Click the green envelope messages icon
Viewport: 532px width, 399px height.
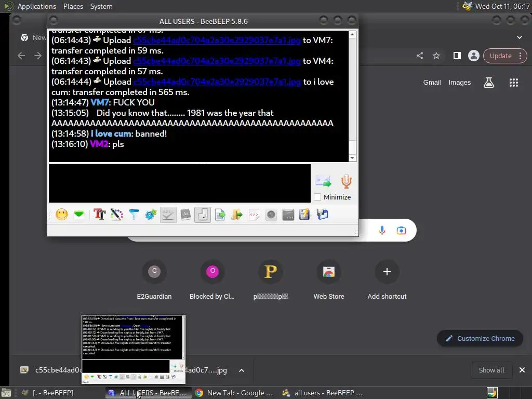[x=79, y=215]
